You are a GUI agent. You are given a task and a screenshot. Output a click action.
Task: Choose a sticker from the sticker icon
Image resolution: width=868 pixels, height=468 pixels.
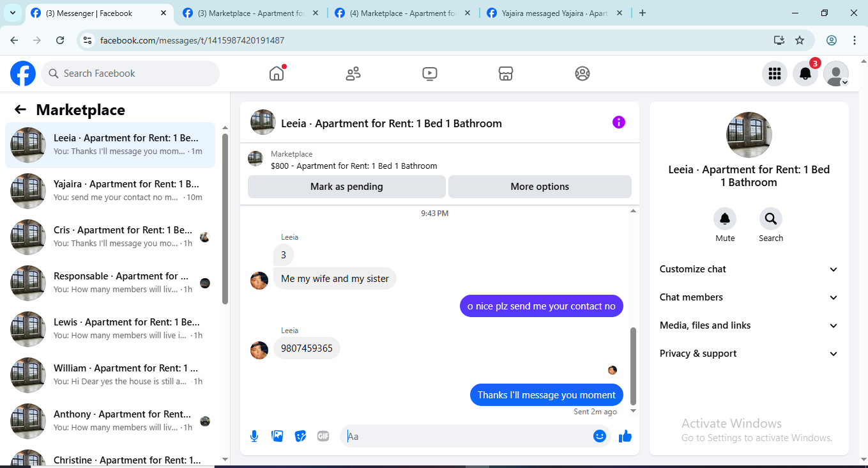click(x=300, y=436)
